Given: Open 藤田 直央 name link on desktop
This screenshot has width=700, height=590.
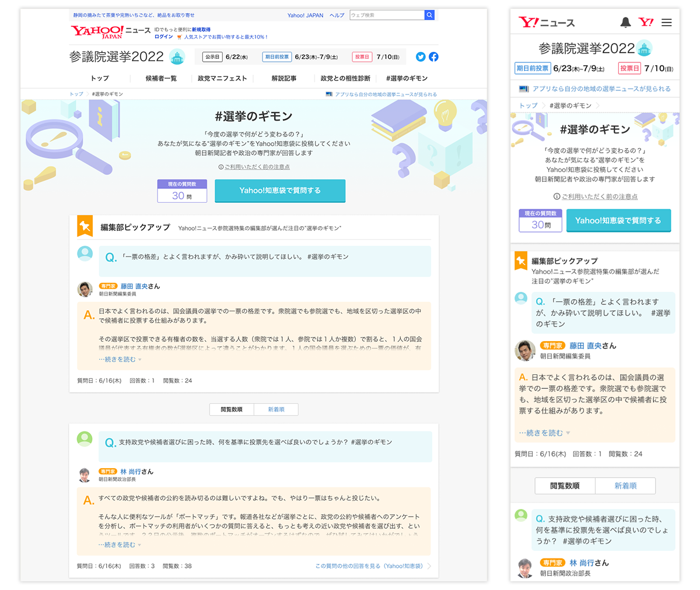Looking at the screenshot, I should pyautogui.click(x=135, y=286).
